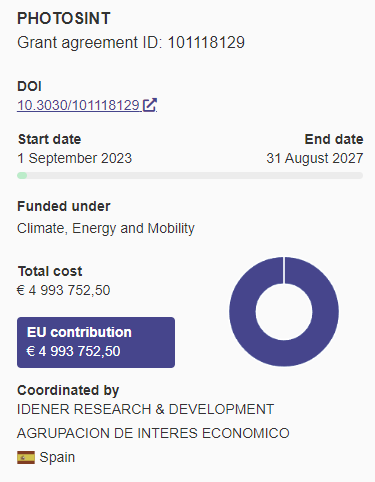Click the DOI heading label

pos(29,86)
